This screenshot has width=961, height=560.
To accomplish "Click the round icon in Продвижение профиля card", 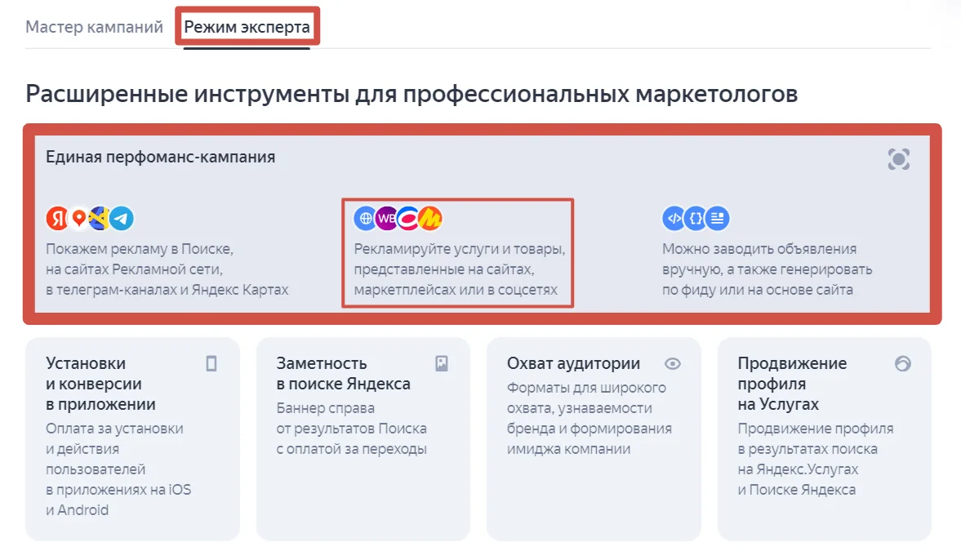I will click(x=903, y=364).
